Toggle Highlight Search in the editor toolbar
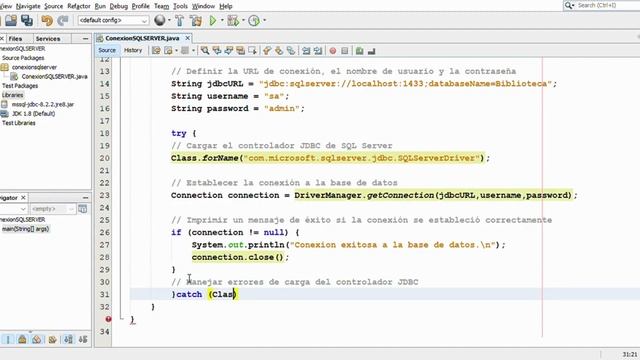The image size is (640, 360). [240, 51]
